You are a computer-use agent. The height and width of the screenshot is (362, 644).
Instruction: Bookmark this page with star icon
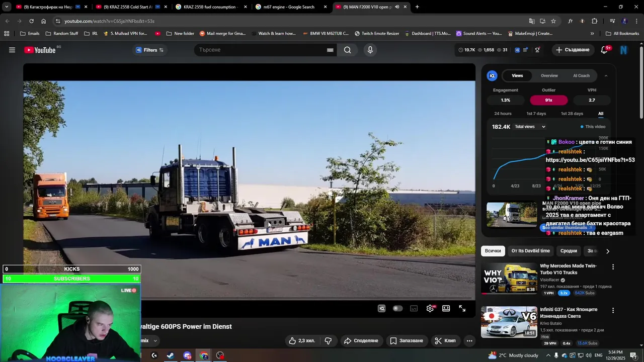[553, 21]
